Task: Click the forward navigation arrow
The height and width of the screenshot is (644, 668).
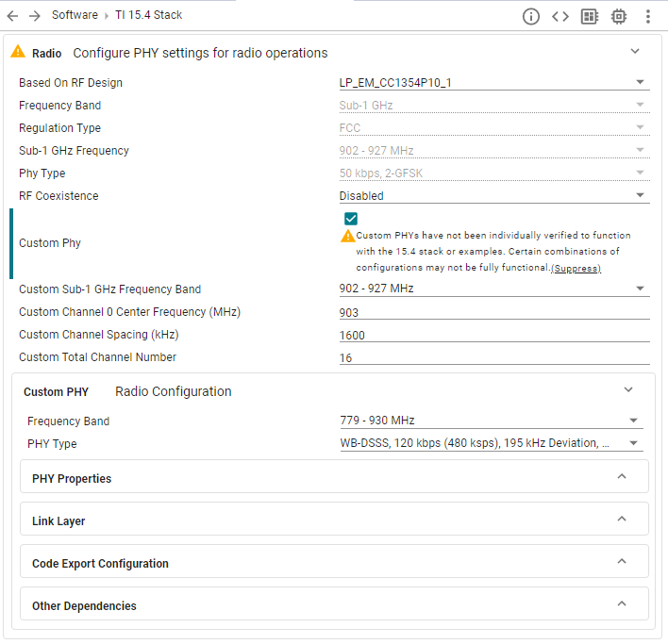Action: pos(35,15)
